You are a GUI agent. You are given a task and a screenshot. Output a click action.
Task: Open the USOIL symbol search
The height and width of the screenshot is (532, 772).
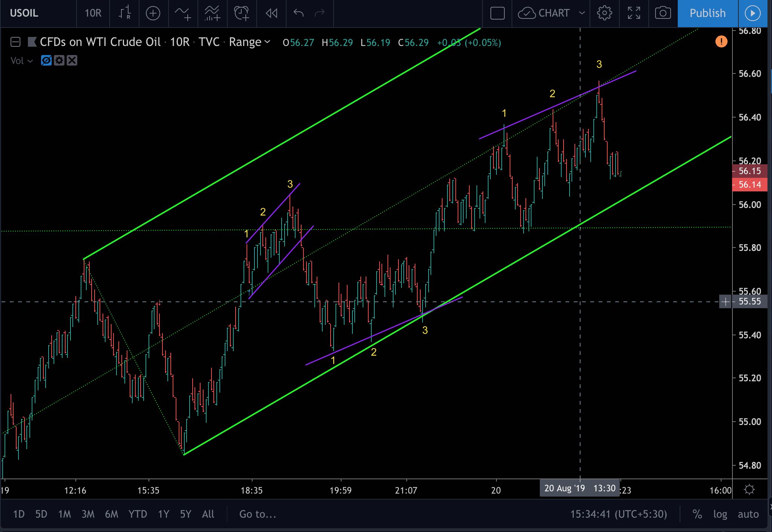[24, 13]
